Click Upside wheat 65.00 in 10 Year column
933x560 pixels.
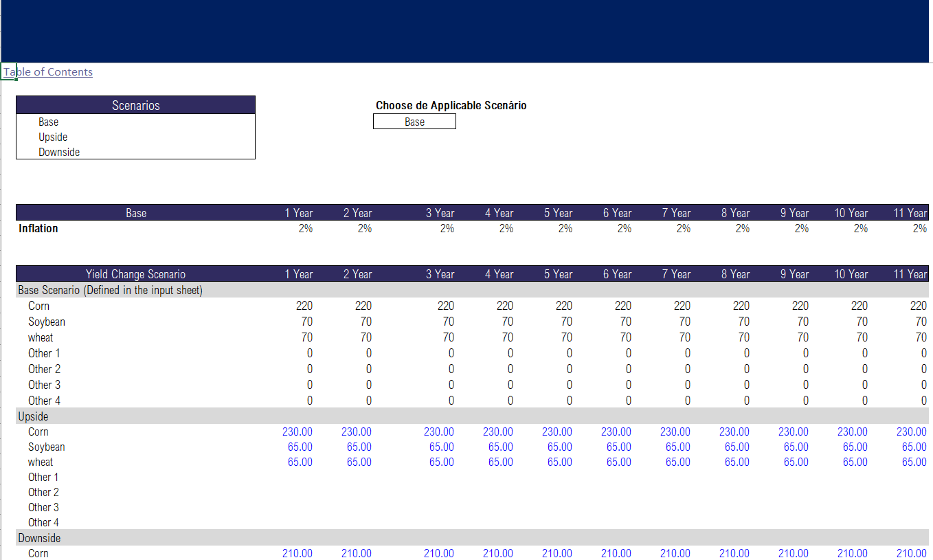click(x=855, y=462)
